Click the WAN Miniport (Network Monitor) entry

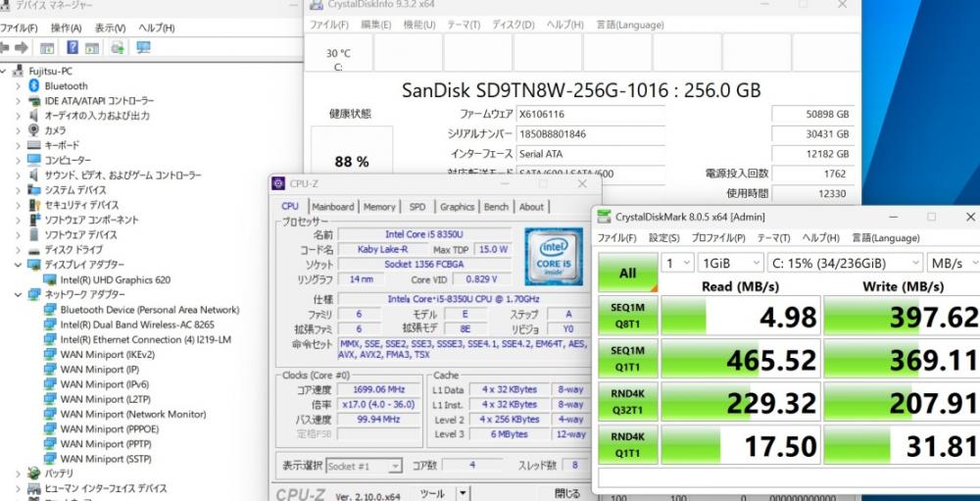[x=133, y=414]
